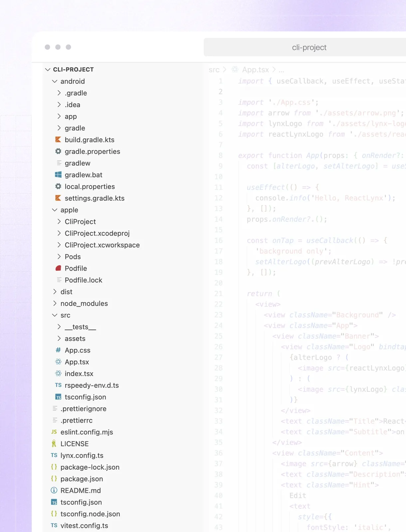Select the rspeedy-env.d.ts file name
406x532 pixels.
[x=92, y=385]
